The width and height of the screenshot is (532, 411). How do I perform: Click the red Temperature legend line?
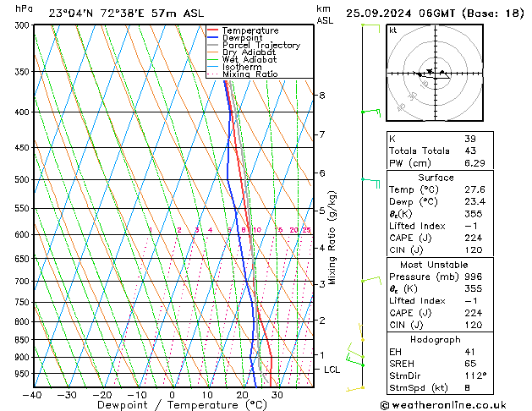pos(212,30)
